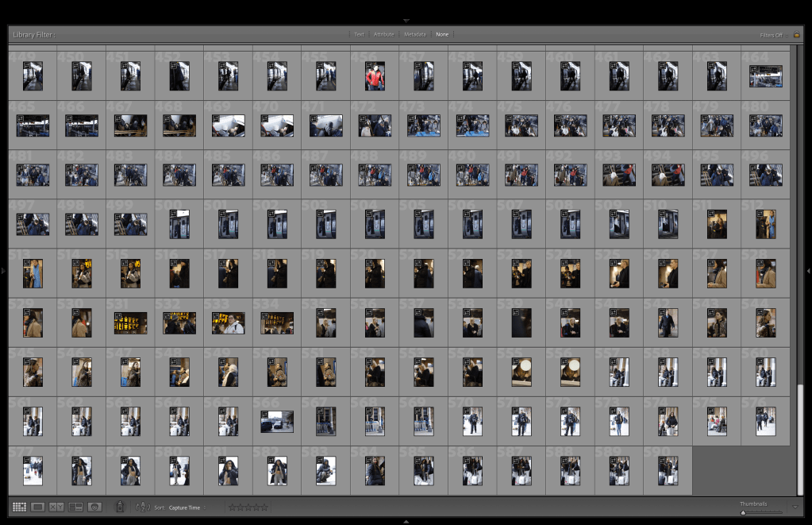Viewport: 812px width, 525px height.
Task: Expand the left panel with the side arrow
Action: point(4,271)
